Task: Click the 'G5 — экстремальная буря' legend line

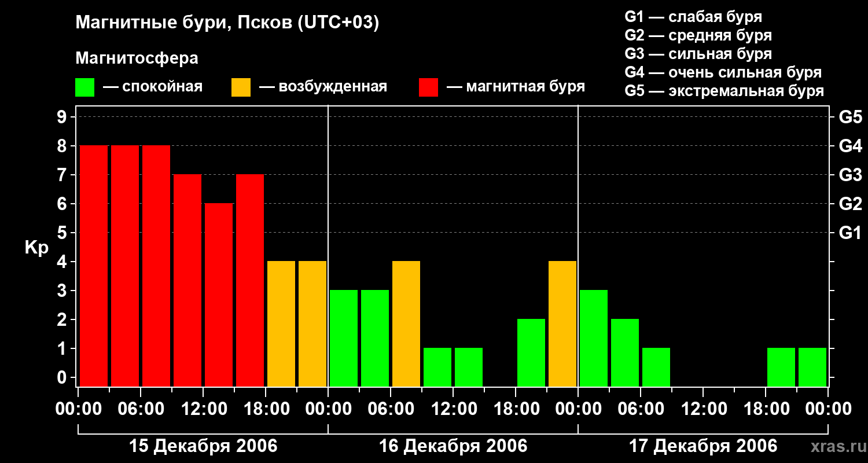Action: (x=724, y=91)
